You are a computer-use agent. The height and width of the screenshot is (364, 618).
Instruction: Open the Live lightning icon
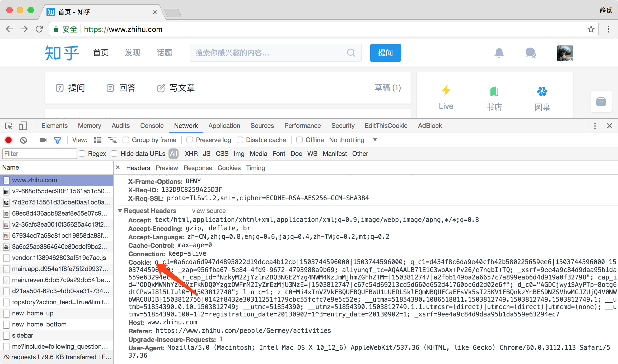446,90
